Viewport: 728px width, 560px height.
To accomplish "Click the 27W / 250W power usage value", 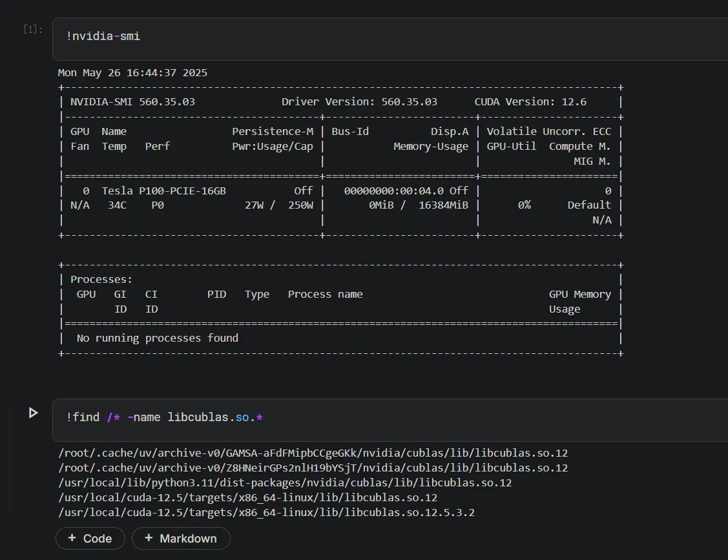I will (278, 205).
